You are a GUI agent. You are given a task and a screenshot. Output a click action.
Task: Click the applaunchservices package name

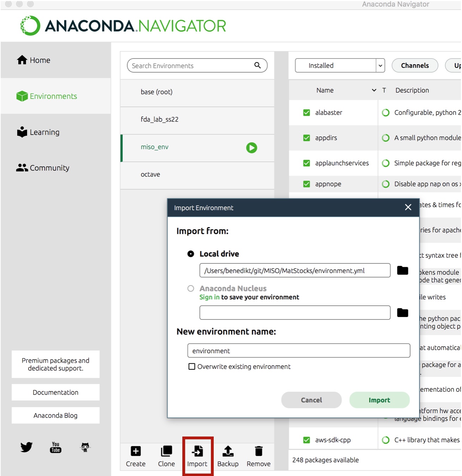point(342,163)
